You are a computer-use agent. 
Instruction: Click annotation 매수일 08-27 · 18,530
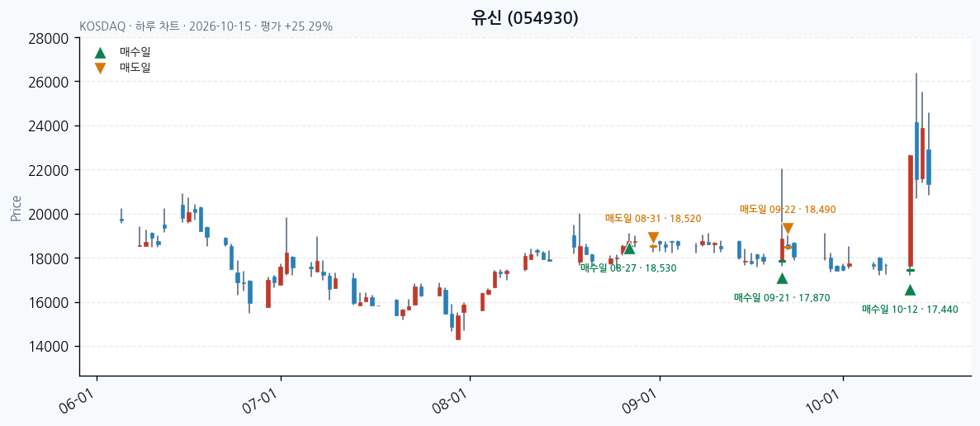tap(628, 267)
